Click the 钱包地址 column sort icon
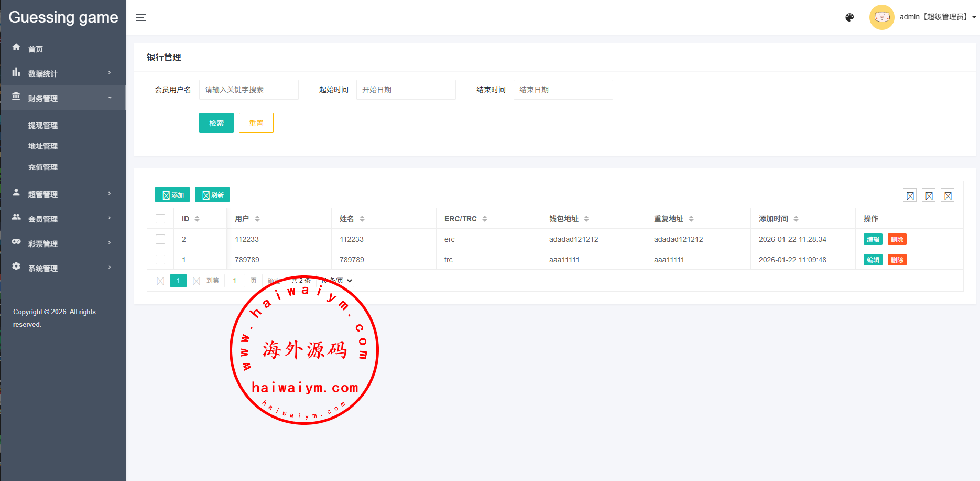Viewport: 980px width, 481px height. point(586,219)
